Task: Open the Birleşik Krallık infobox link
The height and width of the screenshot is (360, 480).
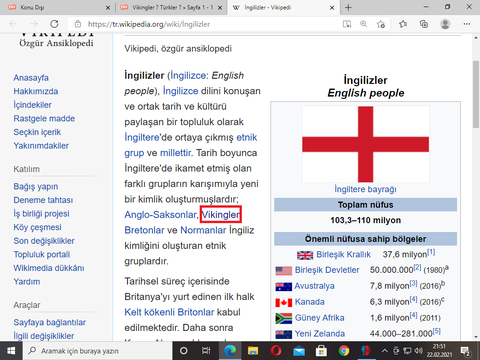Action: point(343,255)
